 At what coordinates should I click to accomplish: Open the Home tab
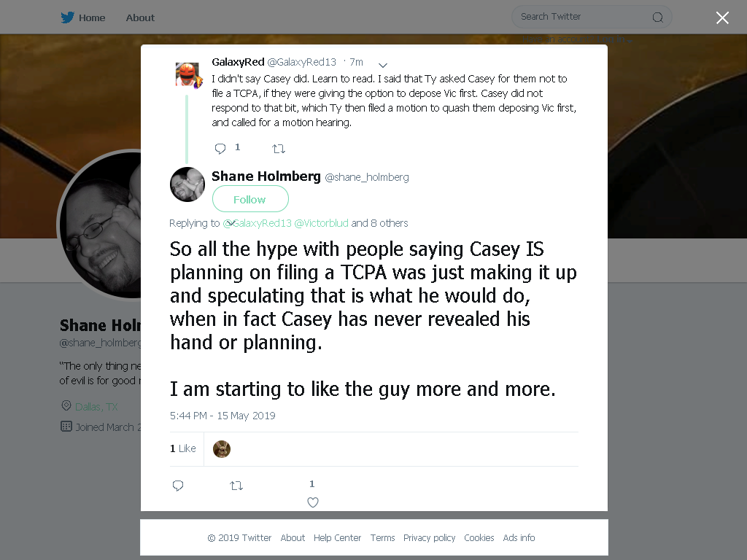[x=91, y=17]
